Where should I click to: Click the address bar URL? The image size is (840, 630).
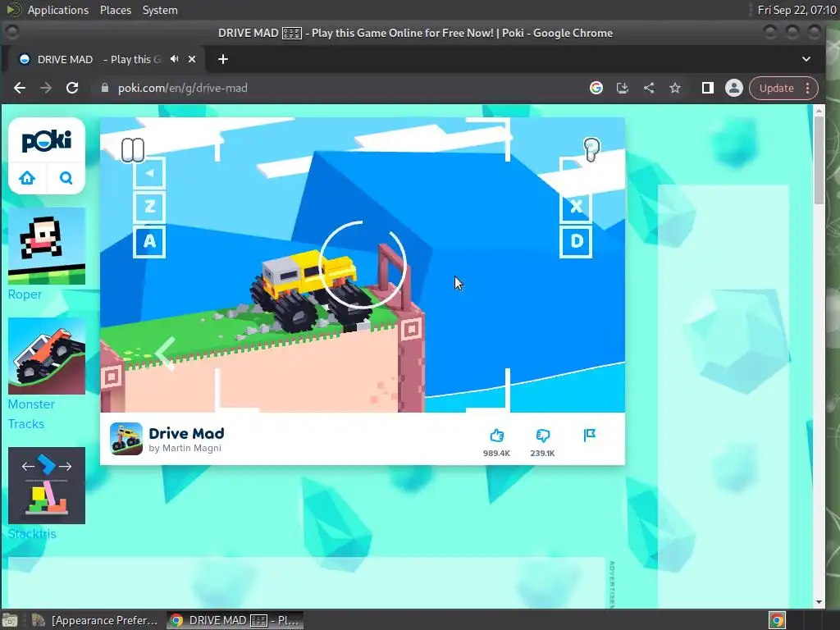[x=183, y=88]
